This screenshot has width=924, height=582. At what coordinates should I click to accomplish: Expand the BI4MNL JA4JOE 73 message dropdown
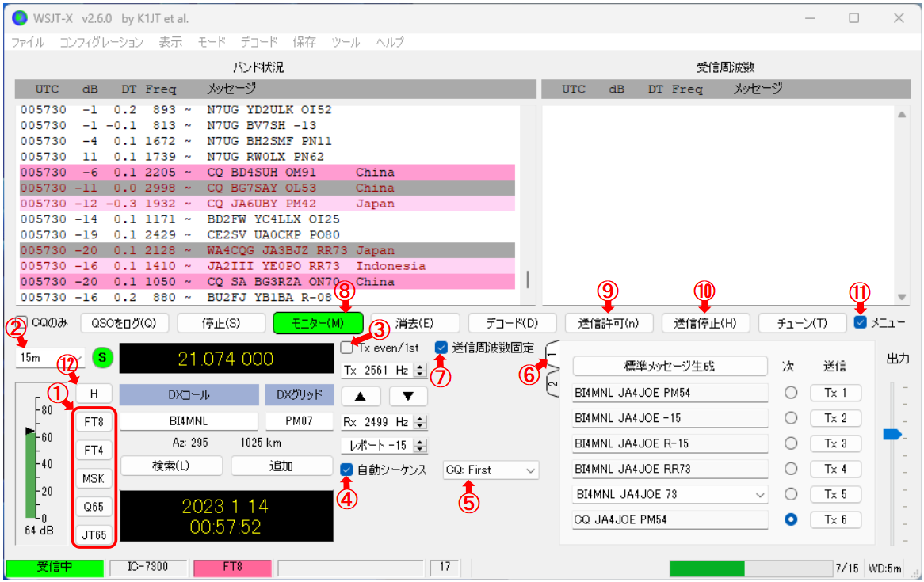[760, 495]
